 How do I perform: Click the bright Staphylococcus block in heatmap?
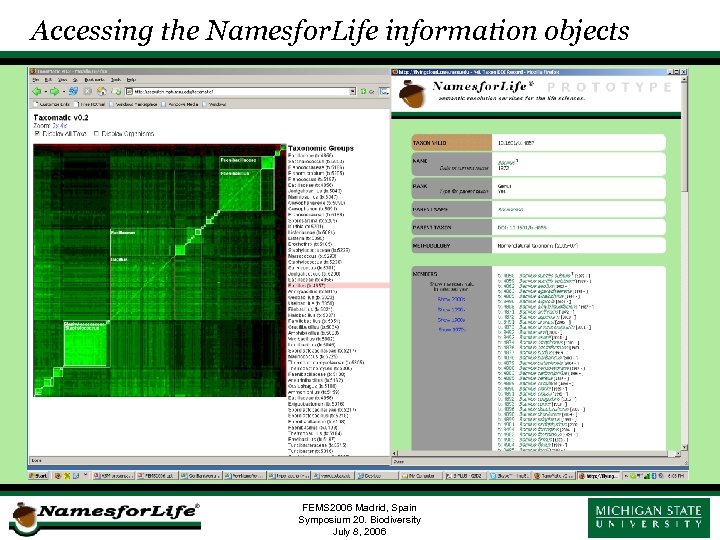click(x=86, y=343)
